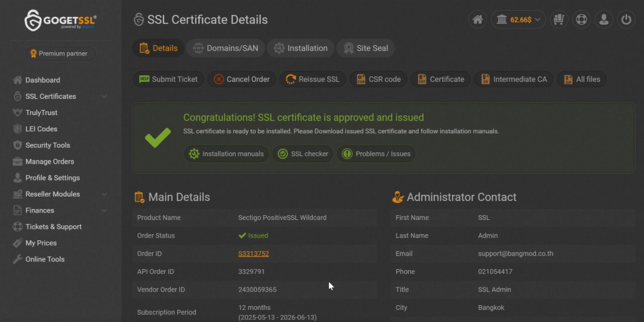Viewport: 644px width, 322px height.
Task: Click the Reissue SSL button
Action: click(x=313, y=79)
